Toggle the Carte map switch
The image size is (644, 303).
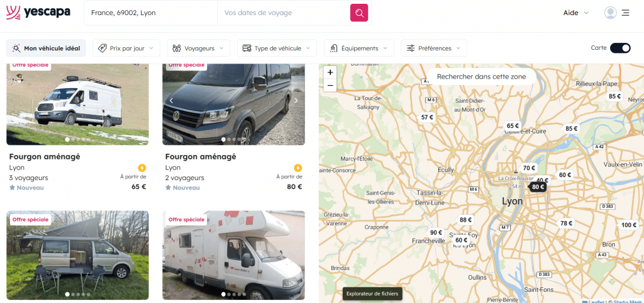(620, 48)
